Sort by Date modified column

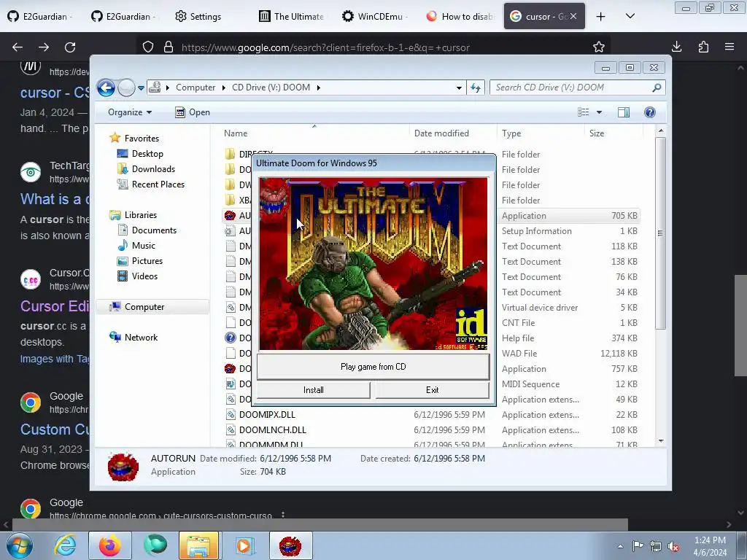tap(453, 133)
